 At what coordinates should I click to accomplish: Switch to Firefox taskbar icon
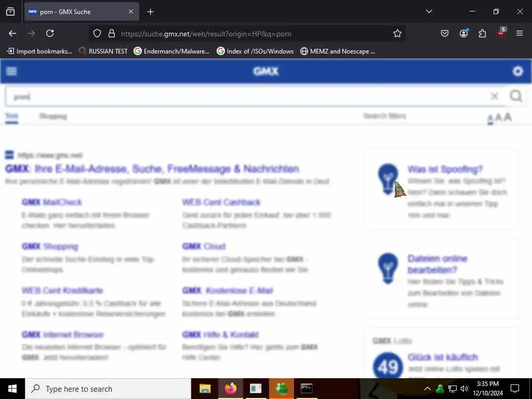[x=230, y=389]
